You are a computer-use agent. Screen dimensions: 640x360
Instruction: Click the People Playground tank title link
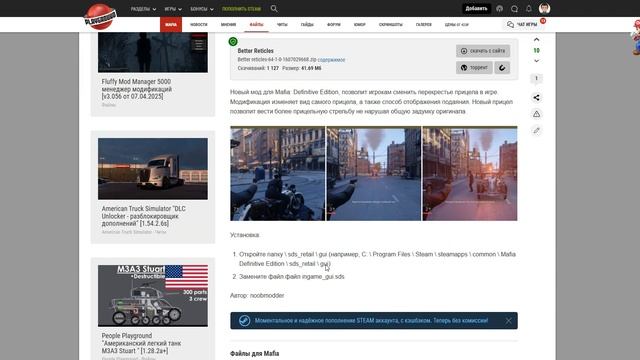pos(142,343)
